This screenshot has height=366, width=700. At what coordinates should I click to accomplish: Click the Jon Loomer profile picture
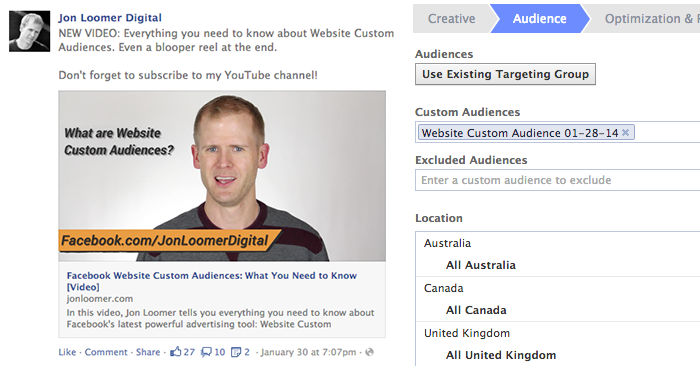pyautogui.click(x=29, y=31)
